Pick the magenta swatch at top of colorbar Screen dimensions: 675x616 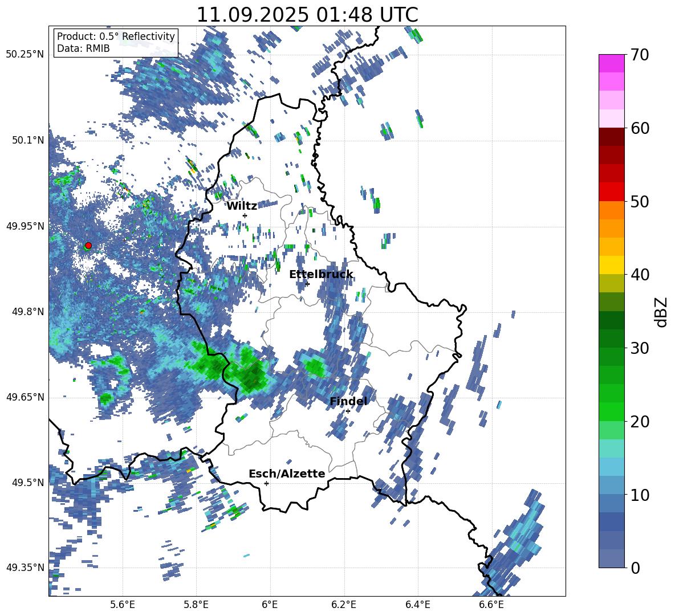click(x=612, y=63)
